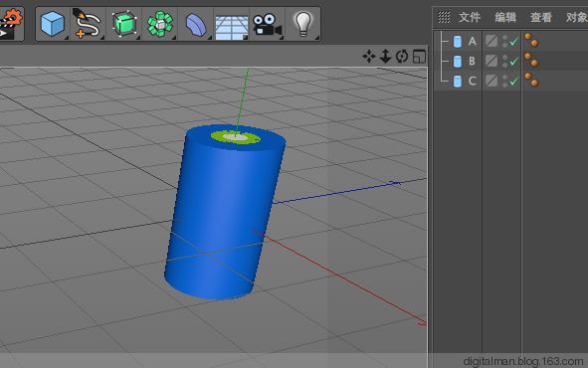
Task: Select cylinder object A in the tree
Action: (x=473, y=41)
